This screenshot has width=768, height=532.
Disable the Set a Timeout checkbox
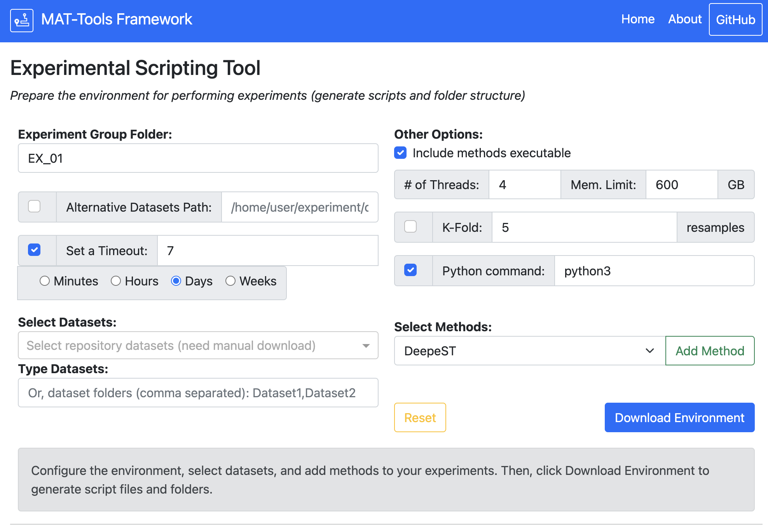click(x=34, y=250)
